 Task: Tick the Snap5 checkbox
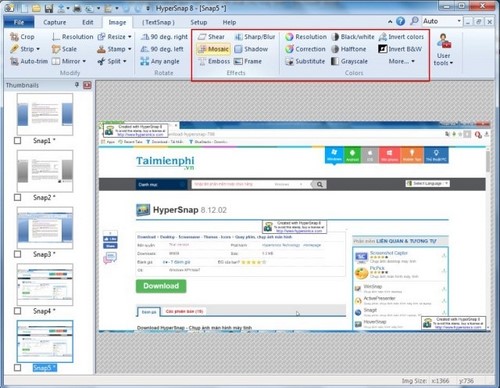pyautogui.click(x=18, y=367)
